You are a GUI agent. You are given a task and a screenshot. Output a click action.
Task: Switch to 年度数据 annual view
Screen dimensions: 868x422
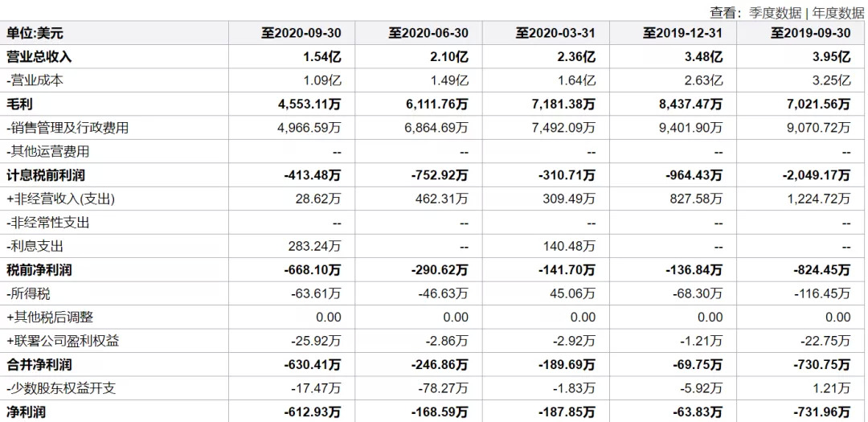(837, 12)
